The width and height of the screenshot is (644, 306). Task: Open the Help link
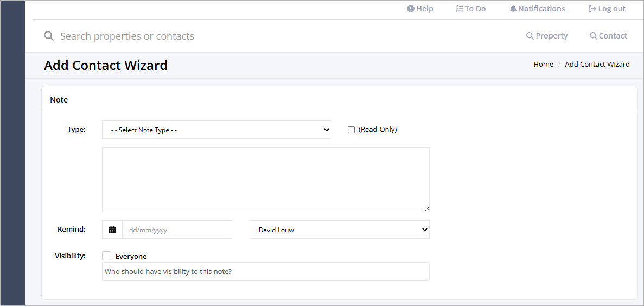[x=420, y=9]
